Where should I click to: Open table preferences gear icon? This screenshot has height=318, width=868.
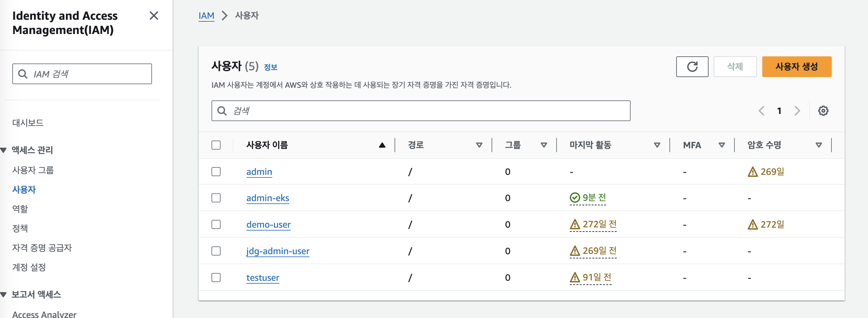[823, 111]
